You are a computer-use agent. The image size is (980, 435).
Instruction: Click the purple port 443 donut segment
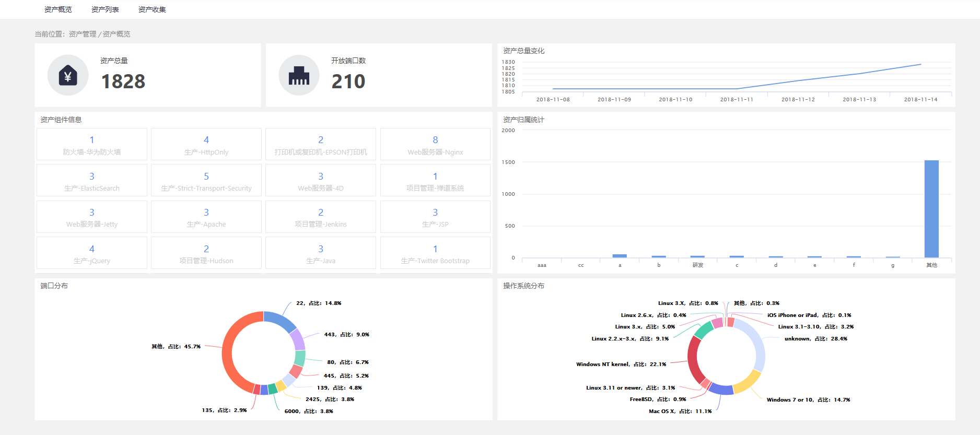point(297,339)
